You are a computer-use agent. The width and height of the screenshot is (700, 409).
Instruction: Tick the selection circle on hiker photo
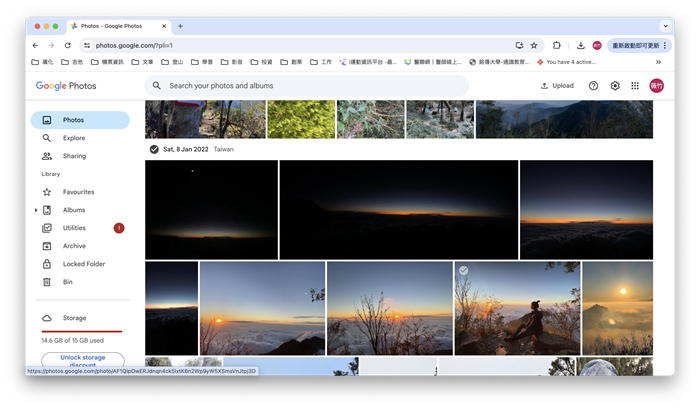(x=463, y=271)
